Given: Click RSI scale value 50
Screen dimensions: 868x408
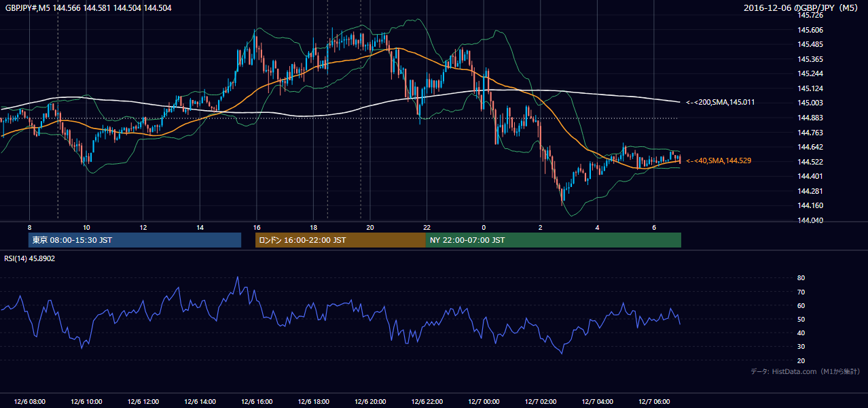Looking at the screenshot, I should [801, 319].
